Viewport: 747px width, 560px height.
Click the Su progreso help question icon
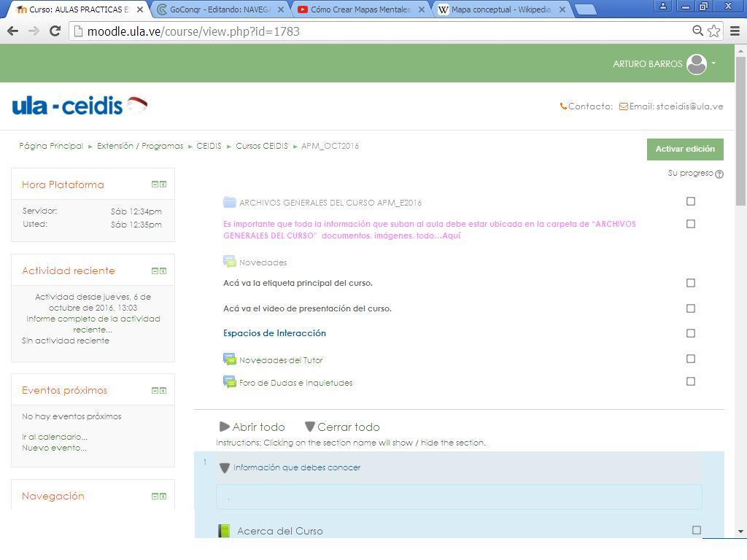coord(719,174)
